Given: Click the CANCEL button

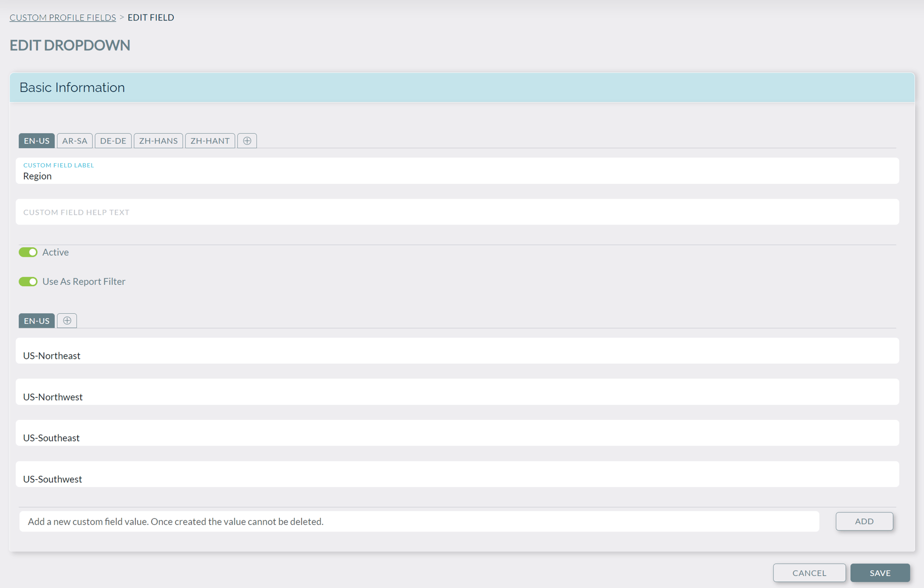Looking at the screenshot, I should 809,572.
